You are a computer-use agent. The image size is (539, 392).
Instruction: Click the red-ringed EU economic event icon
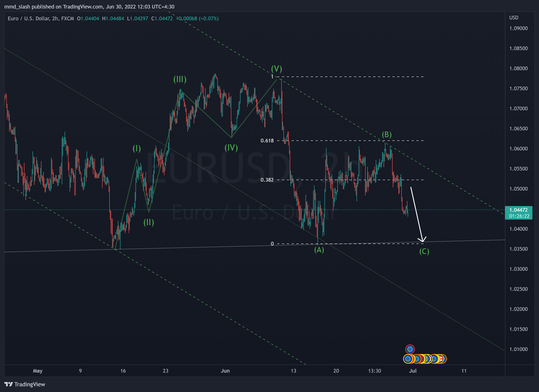410,349
